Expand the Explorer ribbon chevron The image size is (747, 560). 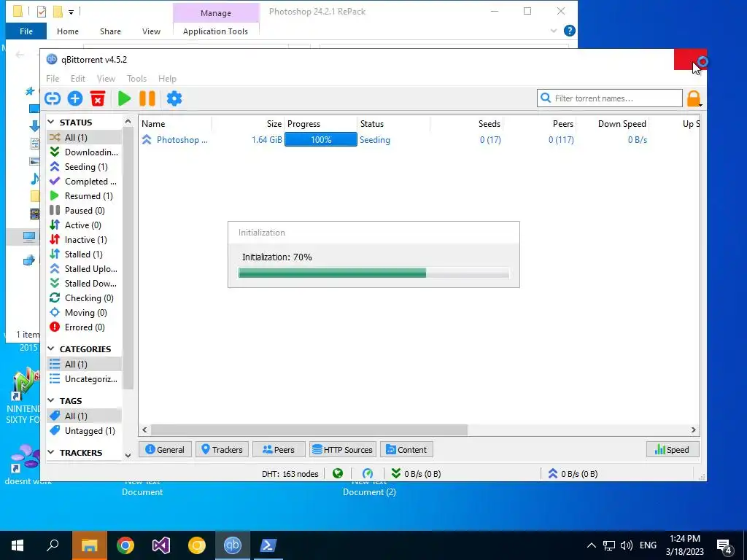pos(554,31)
